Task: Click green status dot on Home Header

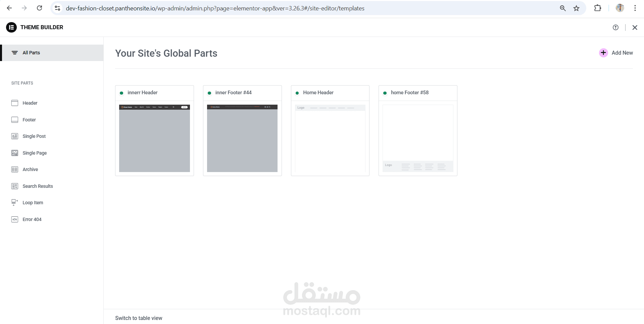Action: click(x=297, y=93)
